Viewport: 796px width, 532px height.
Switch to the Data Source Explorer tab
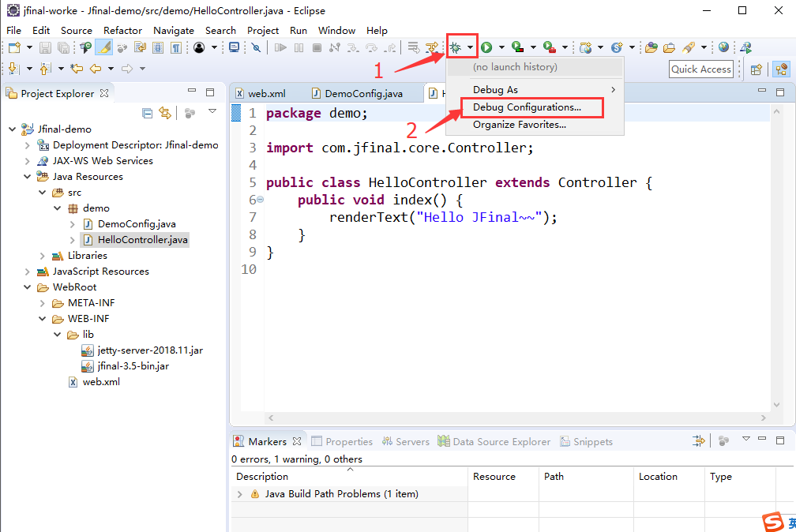[494, 442]
